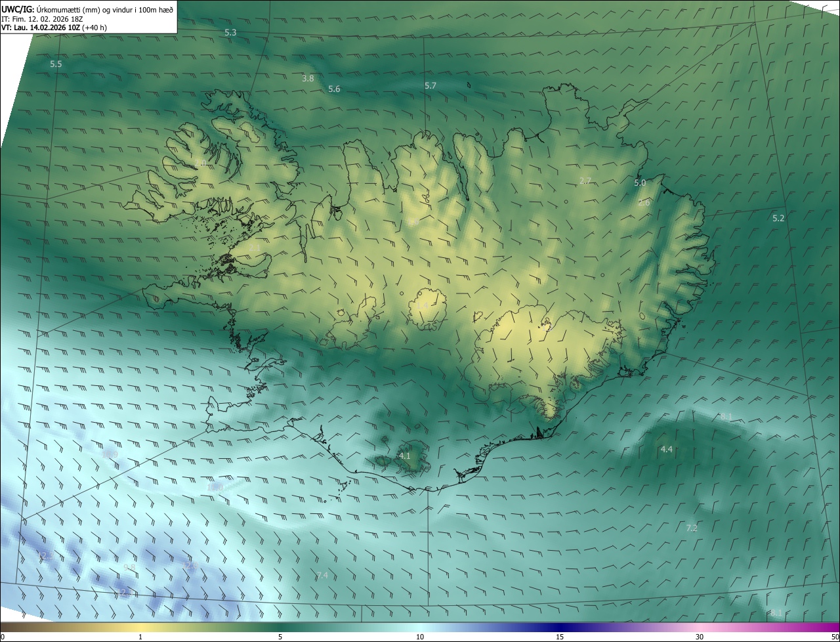The image size is (840, 642).
Task: Click the 2.7 value label over northeast Iceland
Action: coord(585,181)
